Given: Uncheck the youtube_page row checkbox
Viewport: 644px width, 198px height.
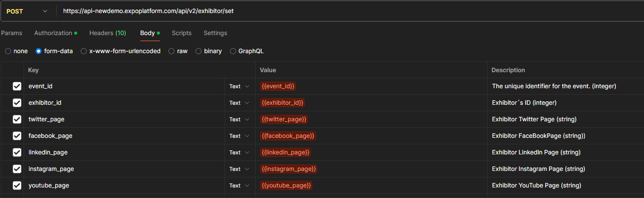Looking at the screenshot, I should [x=17, y=185].
